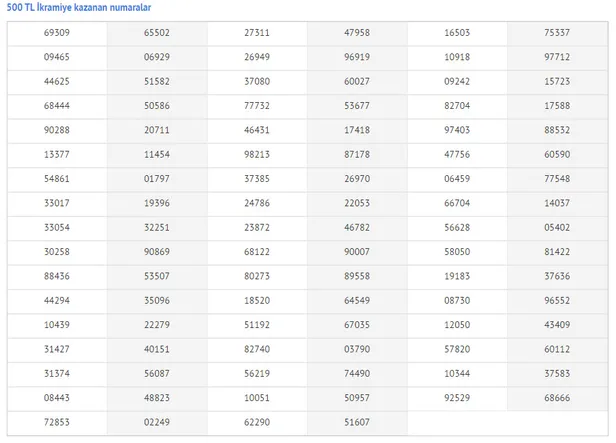
Task: Click on the number 68666
Action: pyautogui.click(x=557, y=398)
